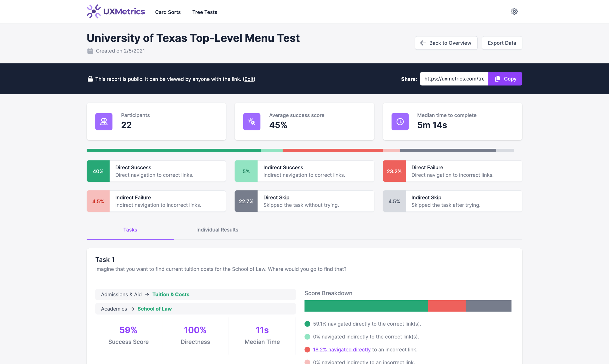Open the Card Sorts section
609x364 pixels.
click(168, 12)
